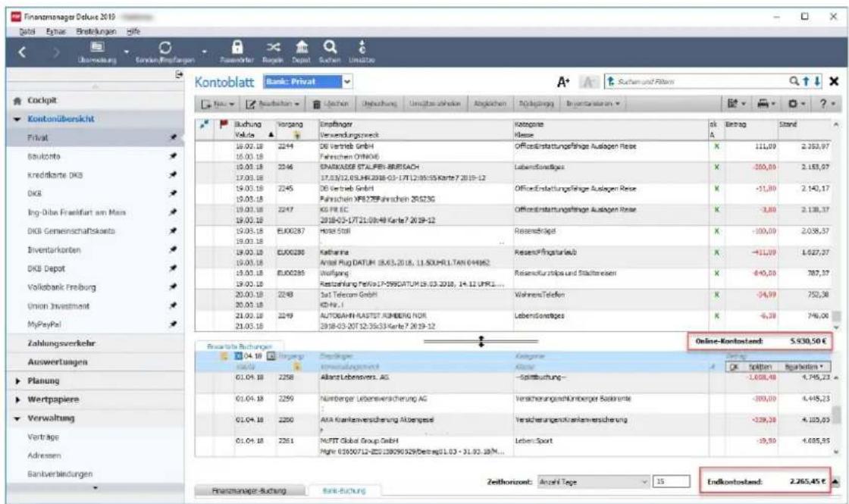Click the Umbuchung button
This screenshot has height=504, width=849.
point(379,103)
